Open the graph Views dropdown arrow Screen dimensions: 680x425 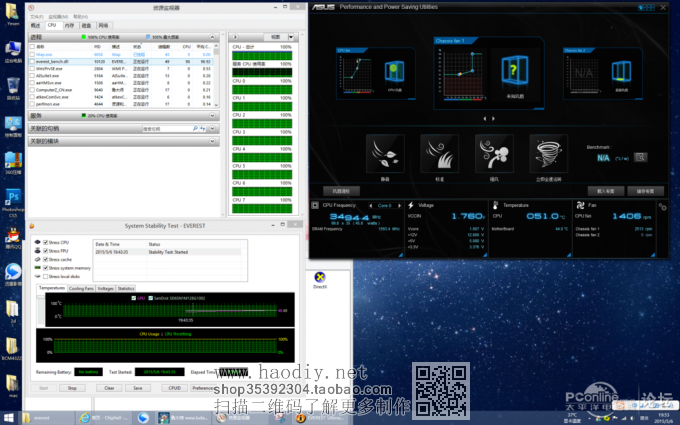[x=290, y=37]
